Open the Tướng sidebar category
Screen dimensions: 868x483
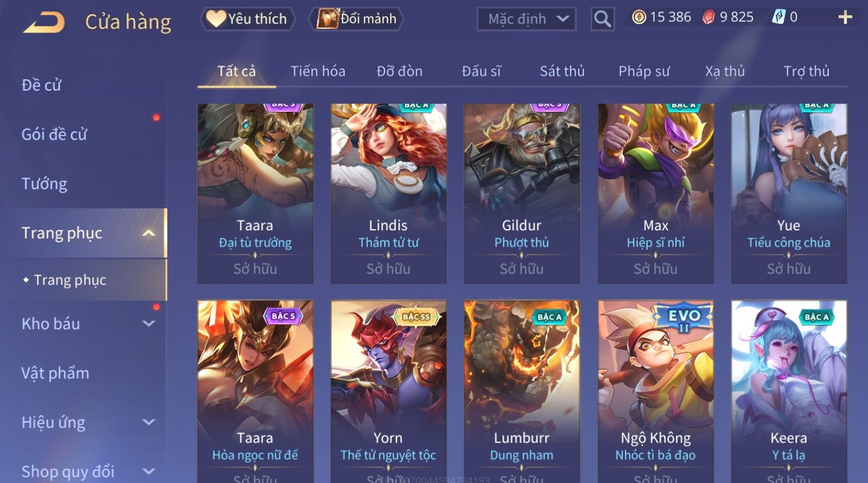click(x=44, y=184)
